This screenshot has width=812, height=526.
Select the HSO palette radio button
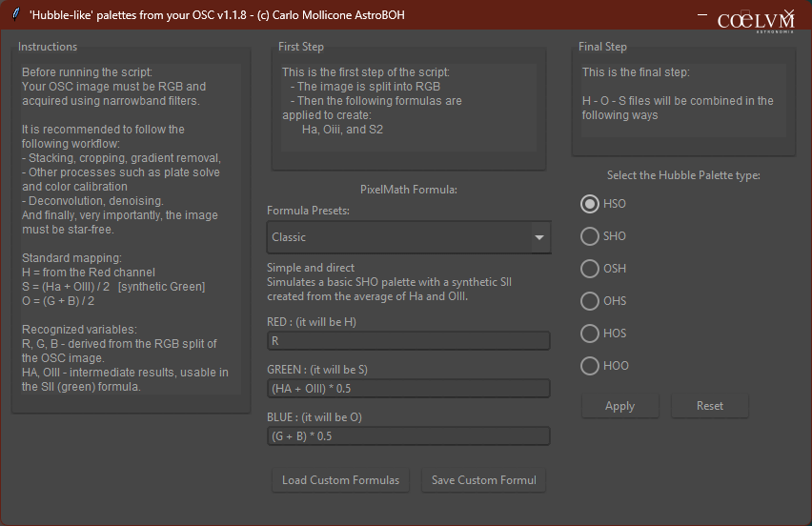tap(590, 204)
